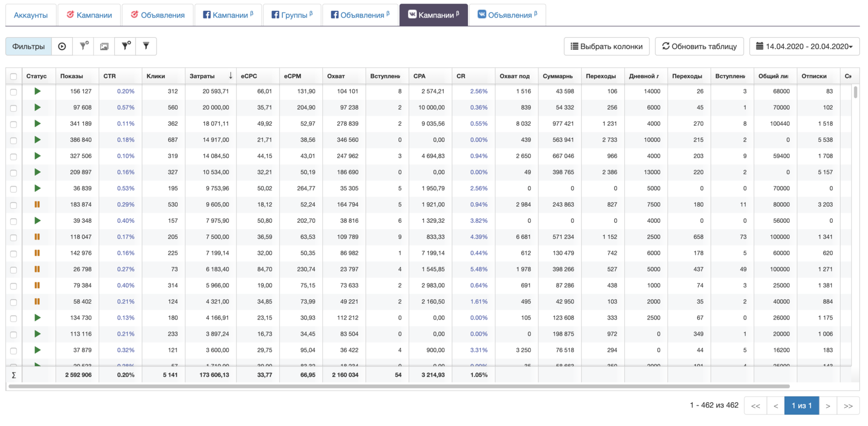
Task: Select the active VK Кампании tab
Action: point(433,15)
